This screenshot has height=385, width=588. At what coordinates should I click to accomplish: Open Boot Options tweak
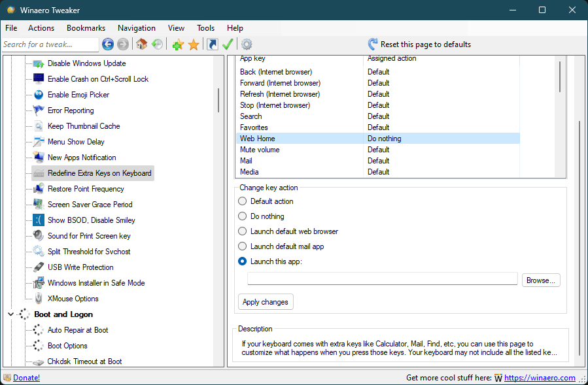point(67,346)
